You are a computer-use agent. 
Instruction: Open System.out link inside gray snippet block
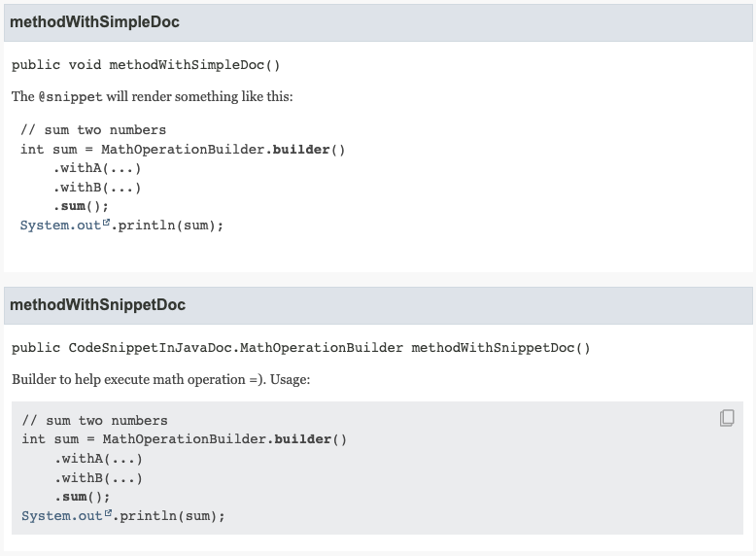click(62, 516)
